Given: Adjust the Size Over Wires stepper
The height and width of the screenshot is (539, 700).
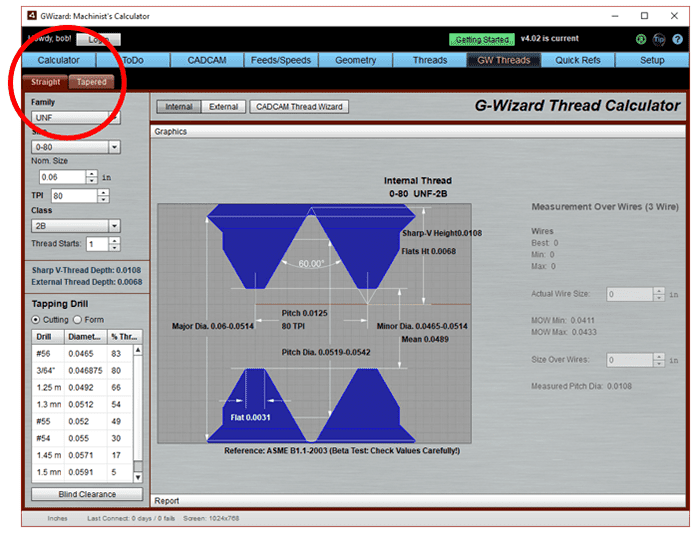Looking at the screenshot, I should [659, 360].
